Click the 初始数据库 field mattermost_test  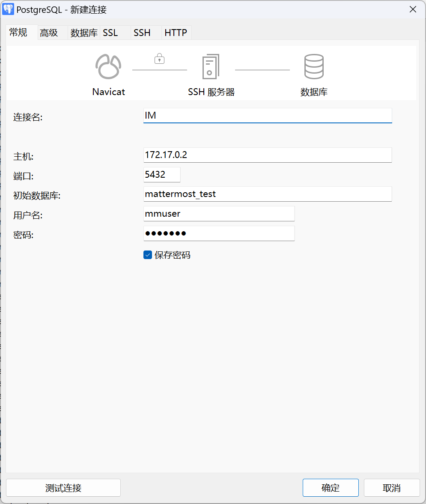268,194
